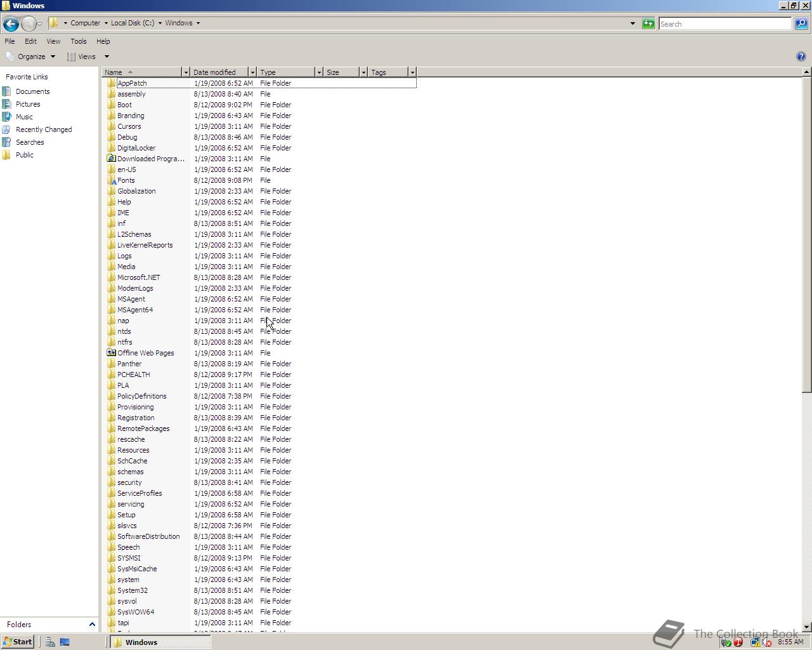
Task: Click the vertical scrollbar down arrow
Action: (x=806, y=627)
